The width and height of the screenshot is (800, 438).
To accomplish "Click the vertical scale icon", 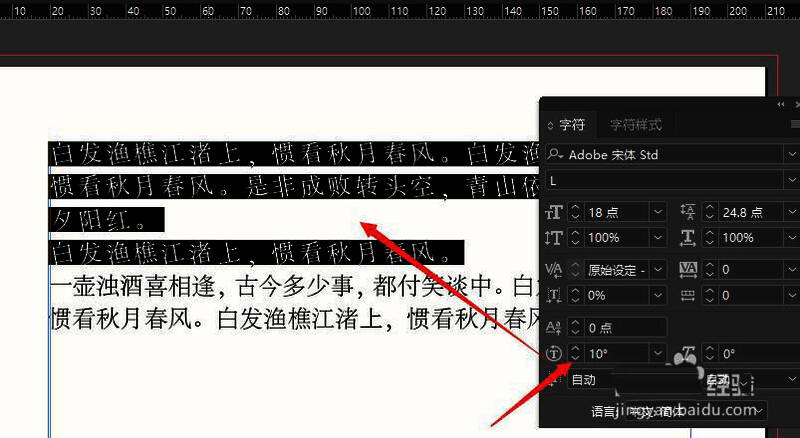I will [554, 238].
